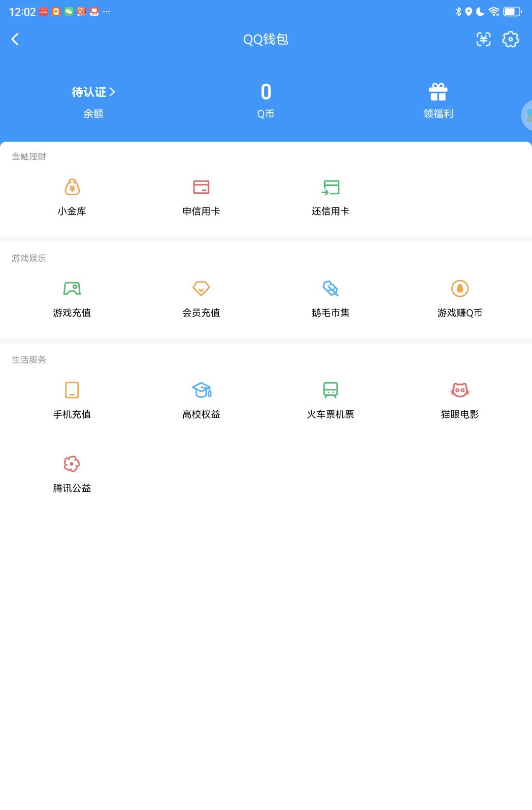Tap the QQ钱包 page title
The width and height of the screenshot is (532, 810).
(266, 39)
